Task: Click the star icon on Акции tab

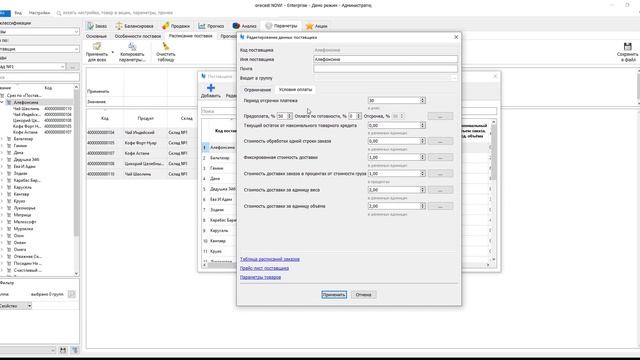Action: 309,26
